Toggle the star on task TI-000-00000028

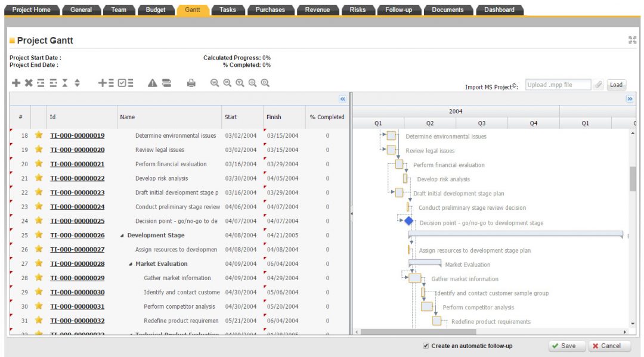pos(38,263)
